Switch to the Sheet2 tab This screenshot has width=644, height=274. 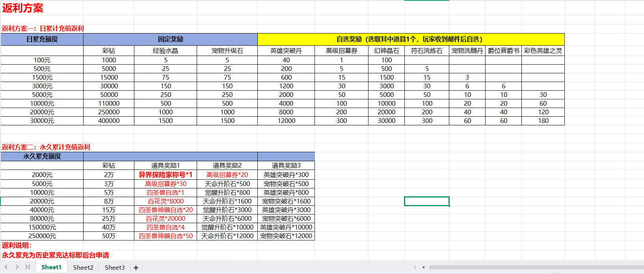coord(83,267)
